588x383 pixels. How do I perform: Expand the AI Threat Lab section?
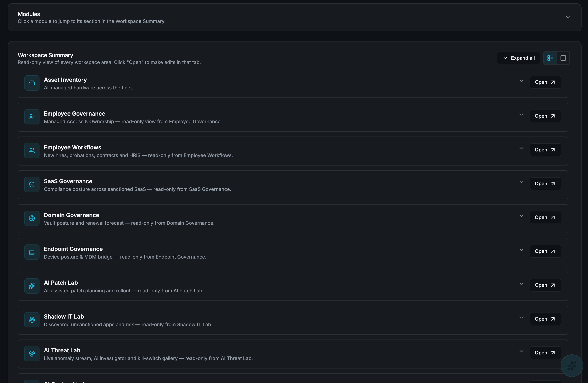click(521, 351)
